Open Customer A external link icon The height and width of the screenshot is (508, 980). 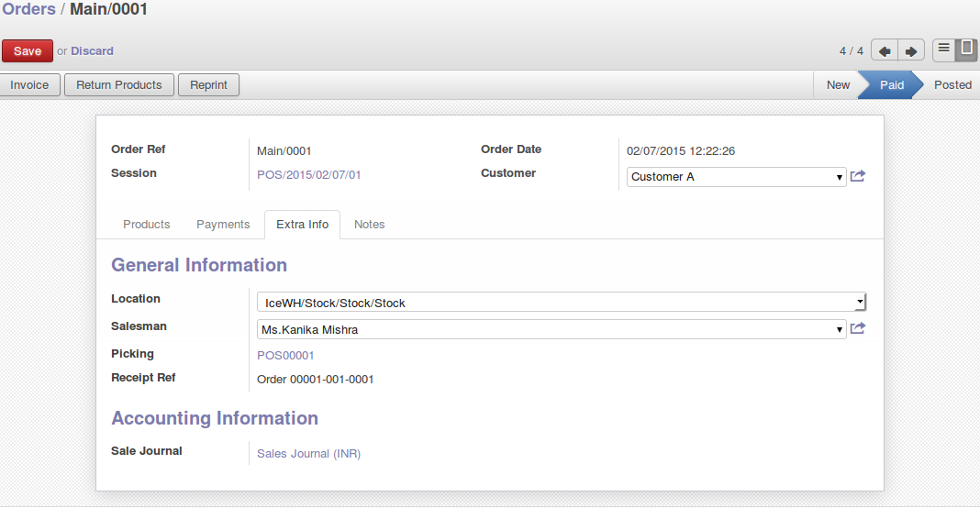858,176
